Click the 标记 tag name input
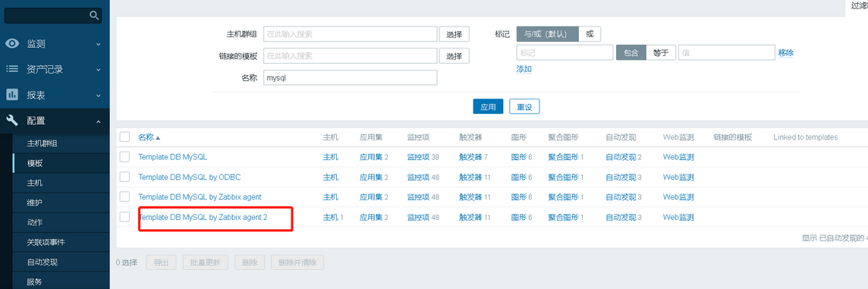 (x=565, y=52)
